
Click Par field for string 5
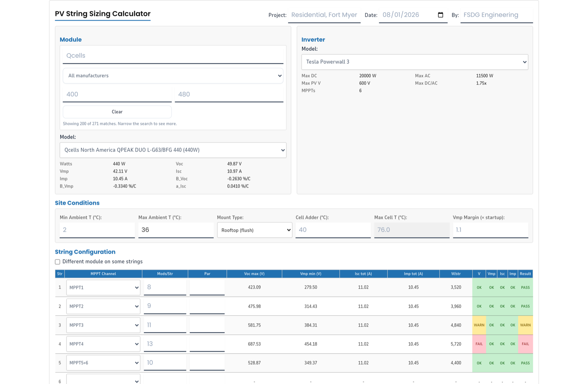pos(207,363)
